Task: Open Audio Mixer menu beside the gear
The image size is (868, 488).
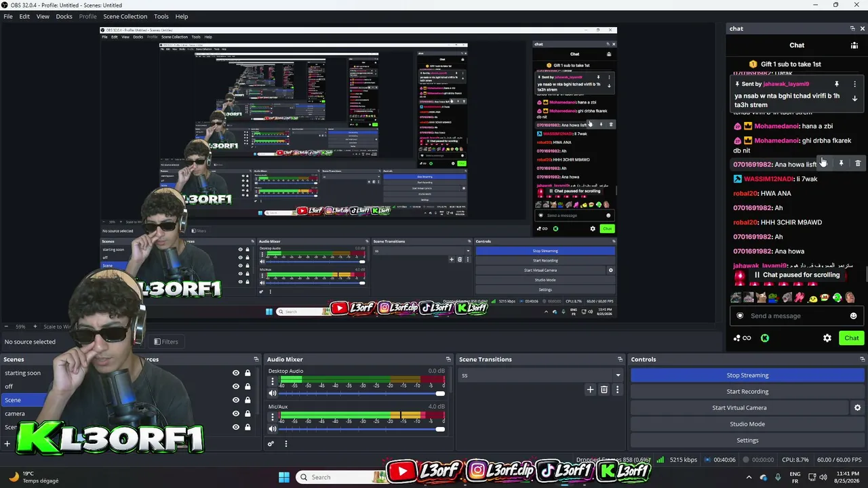Action: (x=285, y=444)
